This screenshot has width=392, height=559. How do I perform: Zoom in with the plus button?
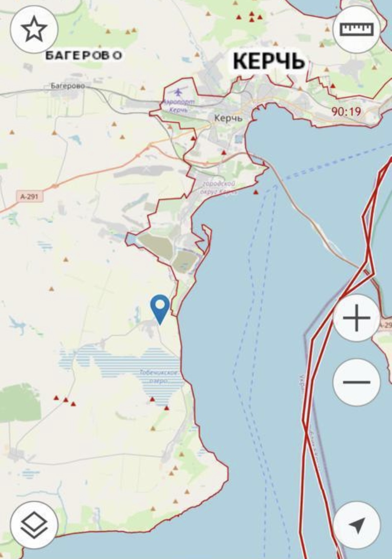click(356, 318)
